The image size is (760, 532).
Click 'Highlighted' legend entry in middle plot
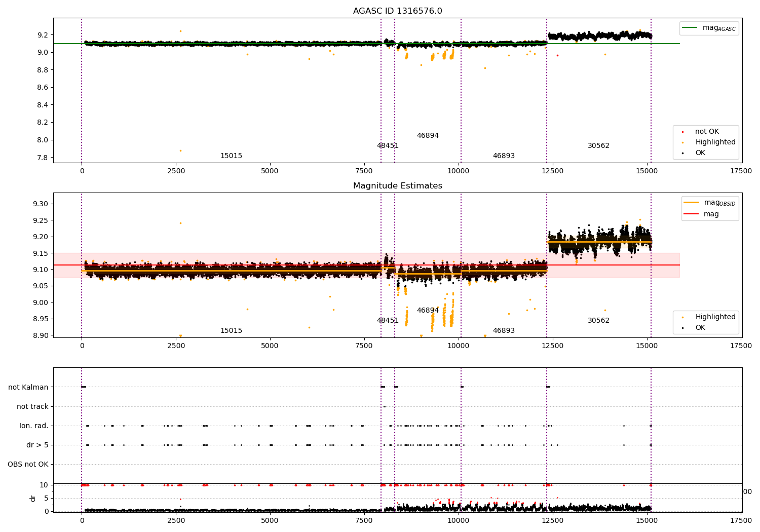[709, 317]
